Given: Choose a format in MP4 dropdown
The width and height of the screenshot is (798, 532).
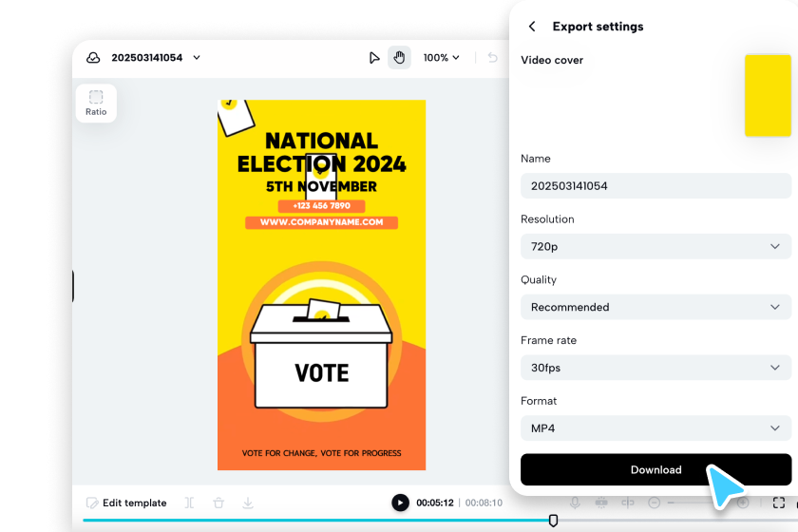Looking at the screenshot, I should tap(655, 428).
